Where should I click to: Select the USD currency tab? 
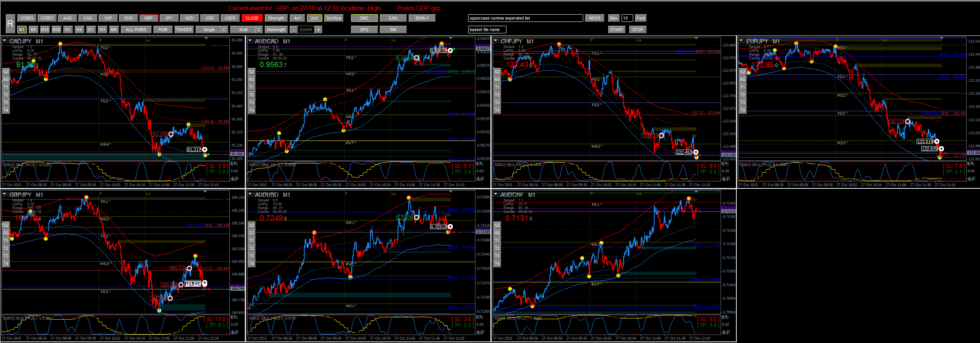tap(210, 18)
